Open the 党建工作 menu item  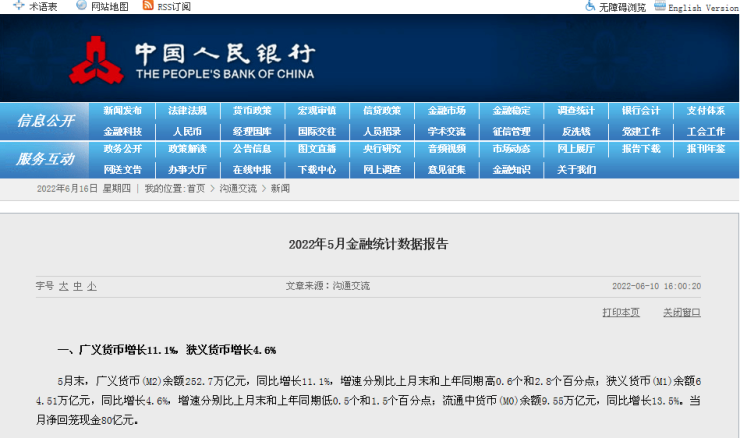click(641, 131)
